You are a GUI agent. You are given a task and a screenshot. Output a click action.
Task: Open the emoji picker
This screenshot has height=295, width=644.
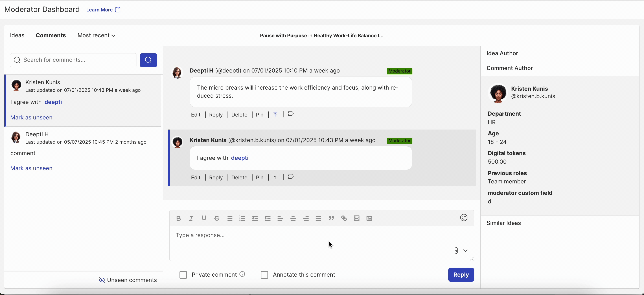[464, 218]
